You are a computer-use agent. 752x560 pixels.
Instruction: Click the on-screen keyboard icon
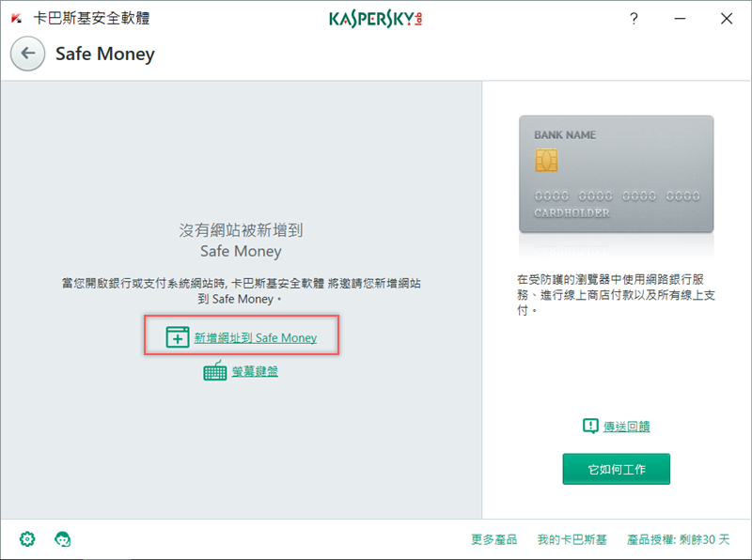[215, 370]
